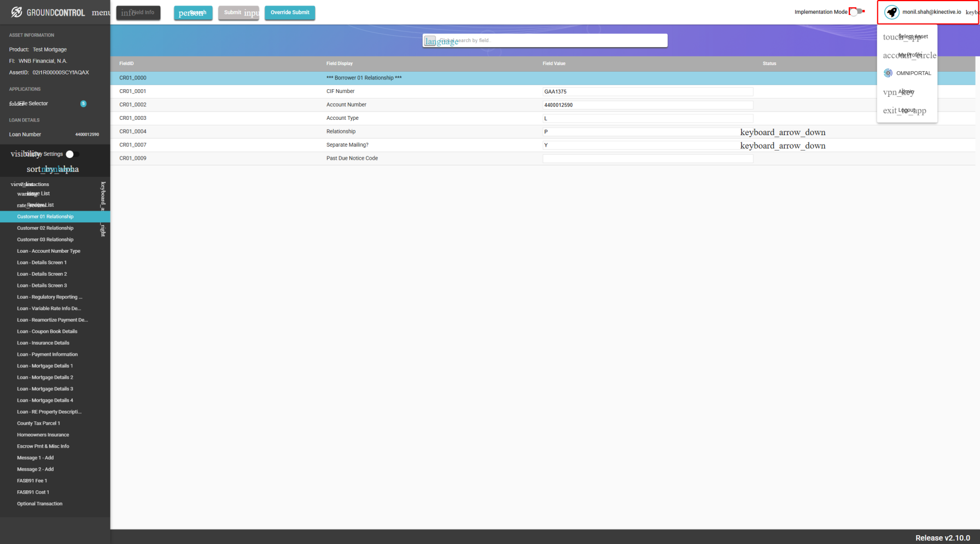This screenshot has width=980, height=544.
Task: Click the GroundControl logo icon
Action: tap(16, 12)
